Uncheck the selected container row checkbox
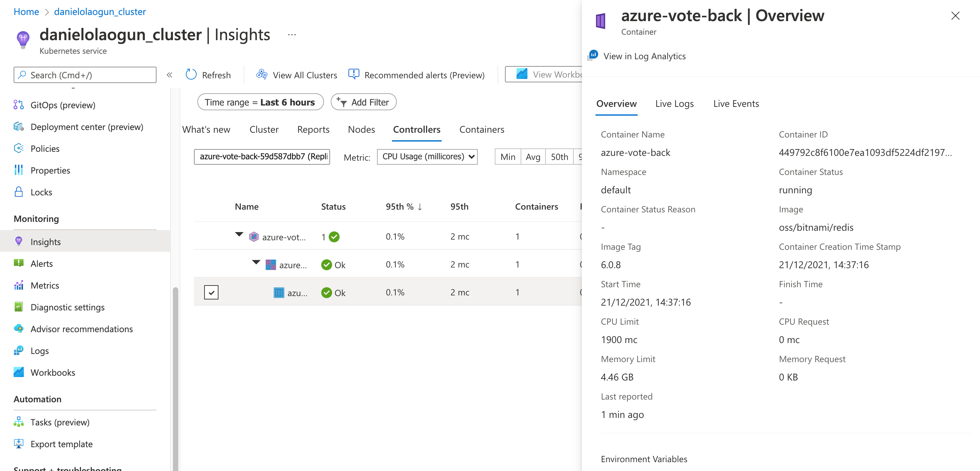 click(211, 292)
